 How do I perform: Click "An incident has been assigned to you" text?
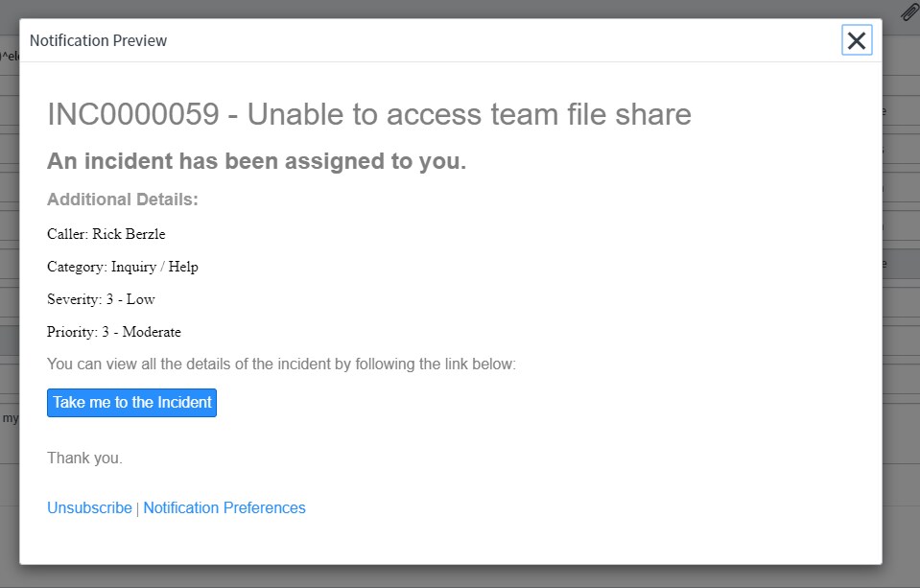[x=256, y=161]
